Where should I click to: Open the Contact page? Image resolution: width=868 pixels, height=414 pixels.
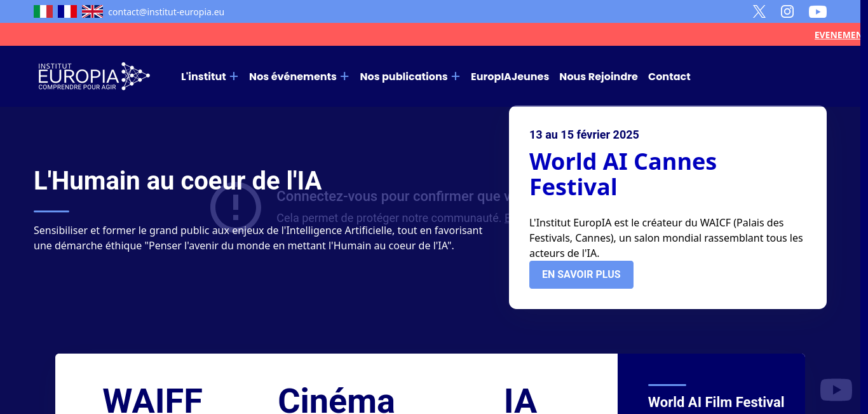(x=669, y=76)
